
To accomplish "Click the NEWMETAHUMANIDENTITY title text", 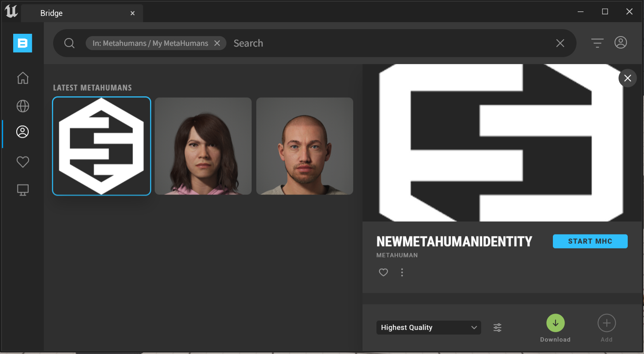I will click(x=454, y=241).
